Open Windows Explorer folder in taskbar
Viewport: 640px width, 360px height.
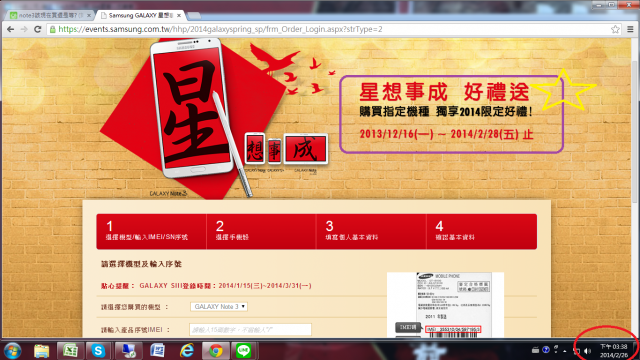coord(42,351)
